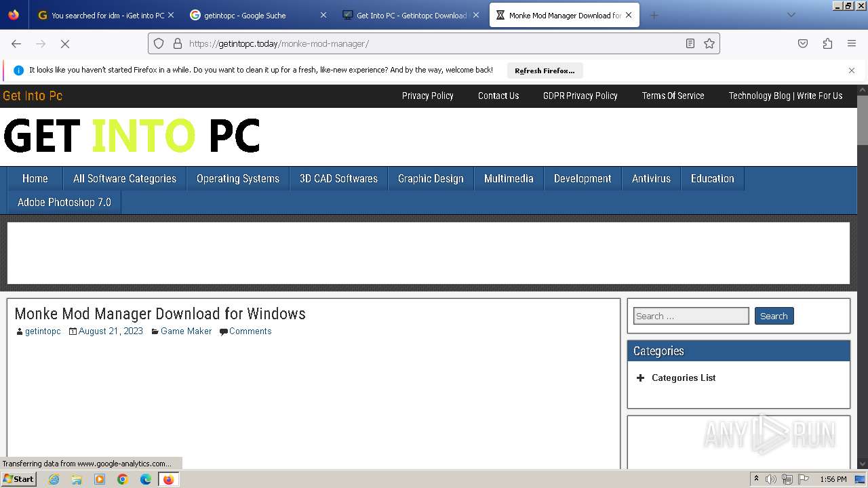This screenshot has height=488, width=868.
Task: Open Antivirus menu item
Action: 651,178
